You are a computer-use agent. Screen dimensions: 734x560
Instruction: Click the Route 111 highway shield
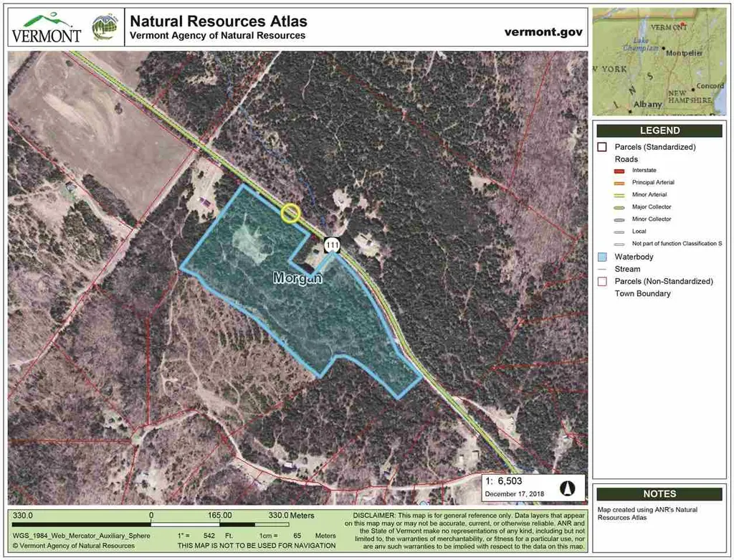pyautogui.click(x=330, y=245)
